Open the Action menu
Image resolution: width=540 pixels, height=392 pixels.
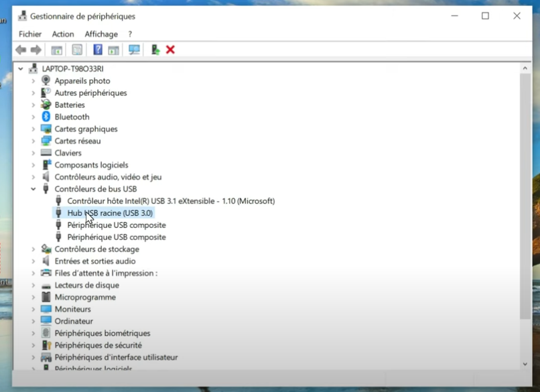click(x=63, y=34)
